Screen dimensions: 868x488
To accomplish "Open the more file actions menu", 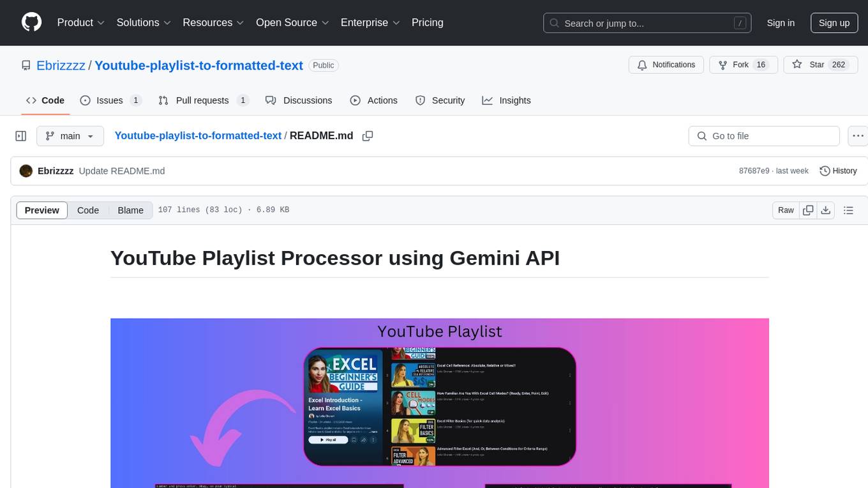I will (858, 136).
